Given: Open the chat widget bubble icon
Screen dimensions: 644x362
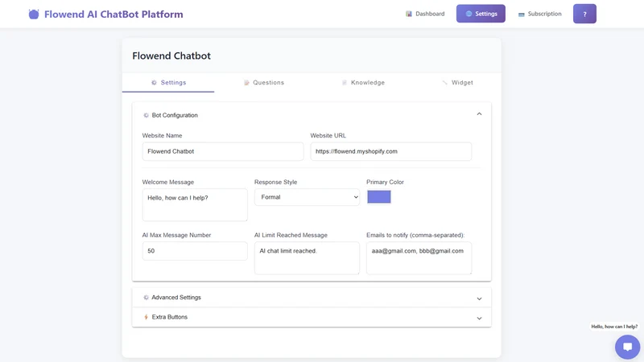Looking at the screenshot, I should [627, 347].
